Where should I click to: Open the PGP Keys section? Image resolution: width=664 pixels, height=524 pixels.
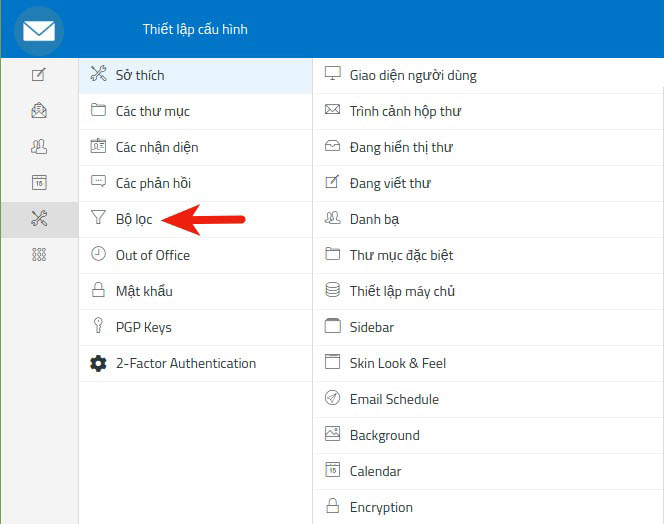[196, 327]
